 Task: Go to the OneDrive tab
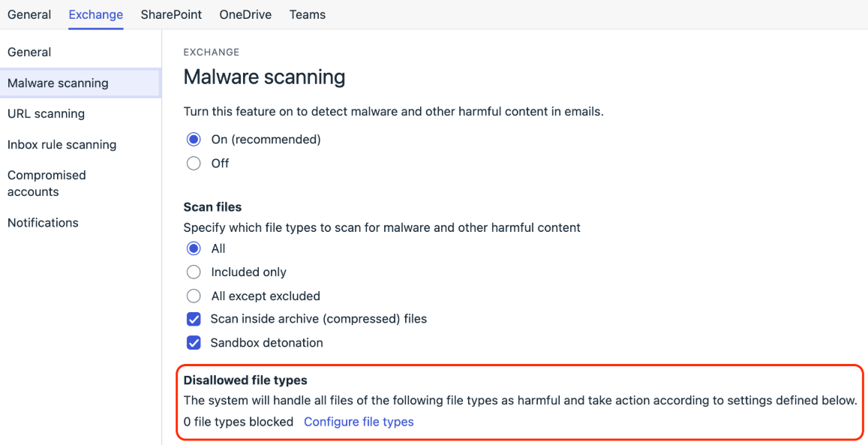pyautogui.click(x=245, y=15)
